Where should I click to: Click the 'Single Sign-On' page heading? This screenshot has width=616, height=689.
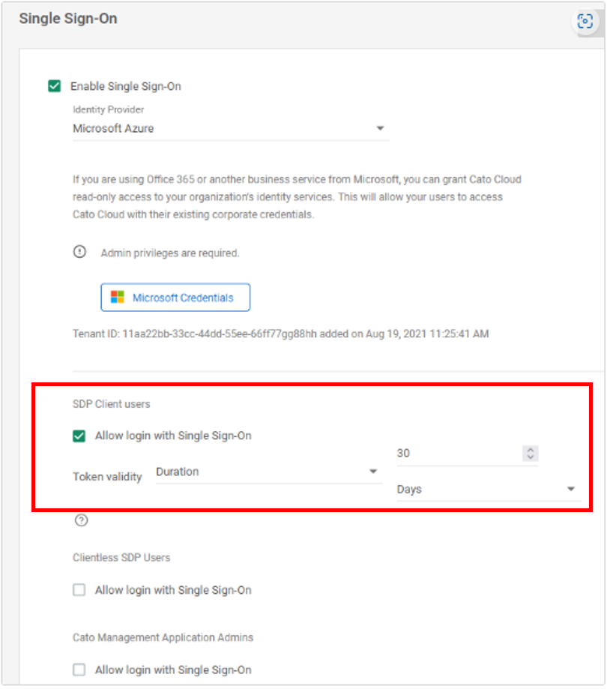(68, 19)
